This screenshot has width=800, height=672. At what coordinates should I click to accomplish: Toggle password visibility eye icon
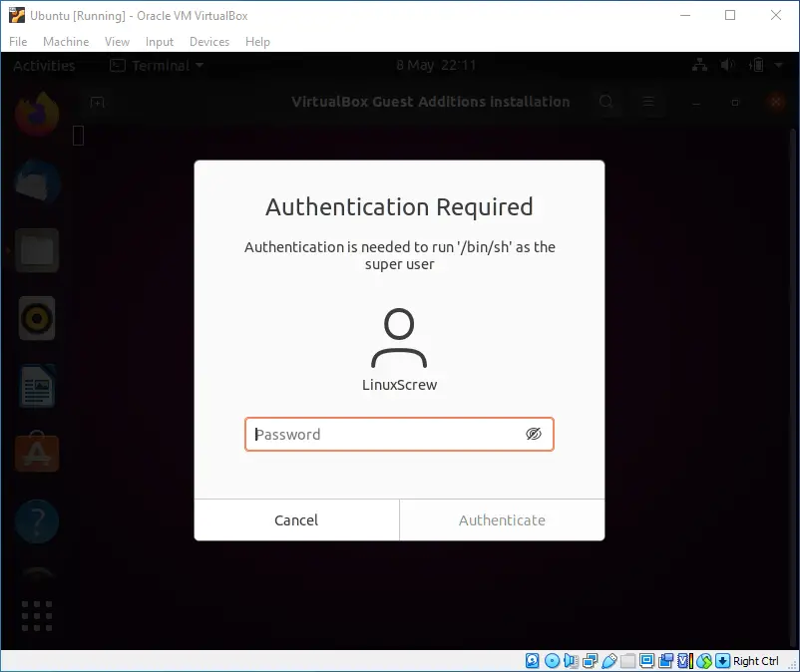point(533,434)
